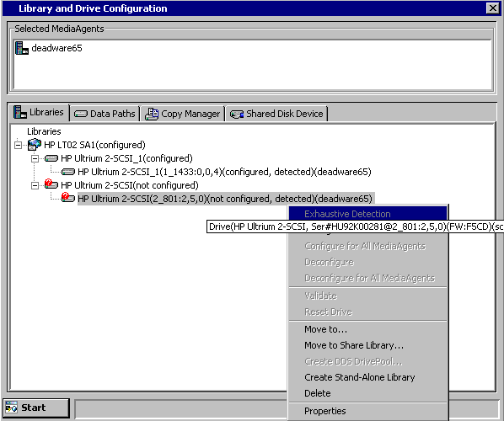Click the Drive serial number tooltip
Image resolution: width=504 pixels, height=421 pixels.
[x=355, y=226]
